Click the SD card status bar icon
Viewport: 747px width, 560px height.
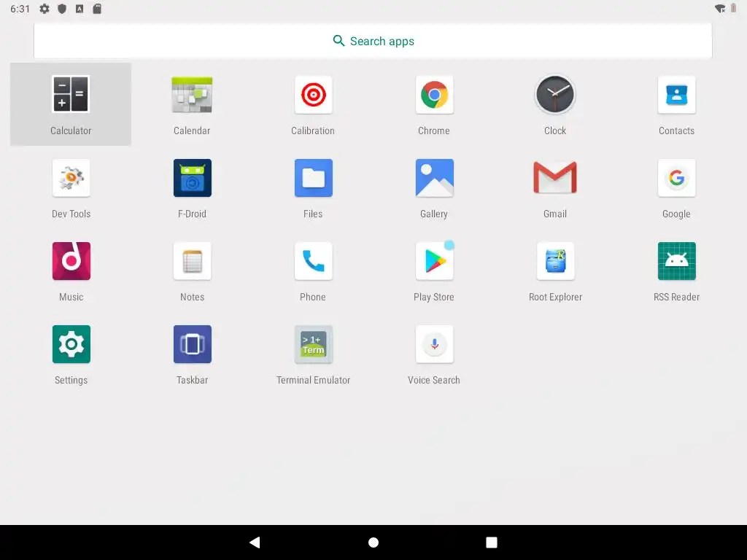(97, 9)
